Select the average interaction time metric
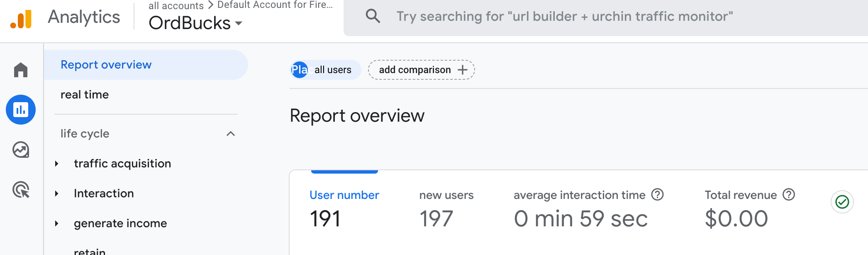 pyautogui.click(x=580, y=195)
